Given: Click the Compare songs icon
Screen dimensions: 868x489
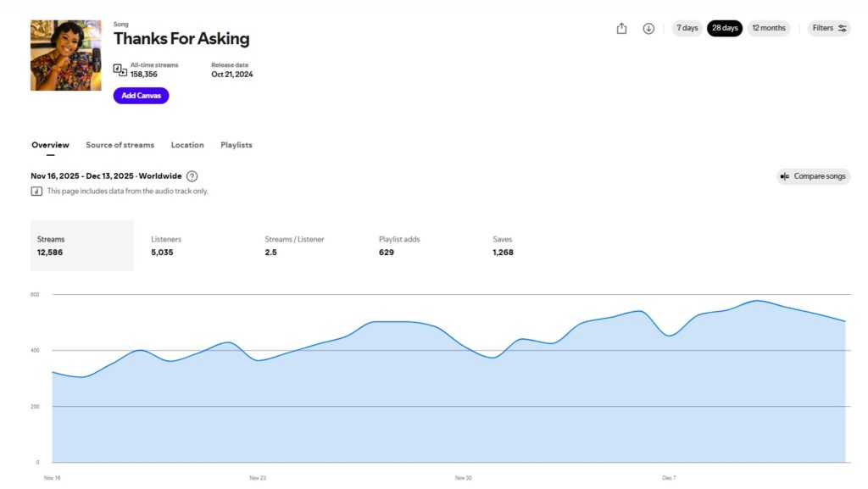Looking at the screenshot, I should (x=785, y=176).
